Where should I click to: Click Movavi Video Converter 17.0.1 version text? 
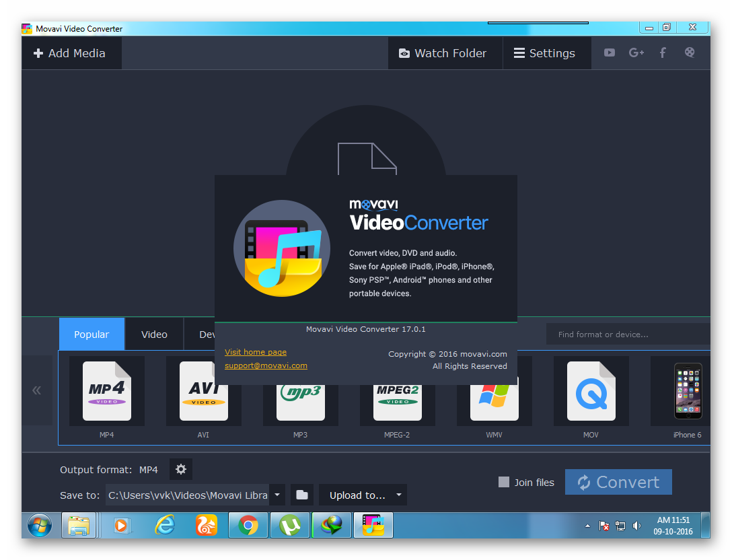click(366, 329)
